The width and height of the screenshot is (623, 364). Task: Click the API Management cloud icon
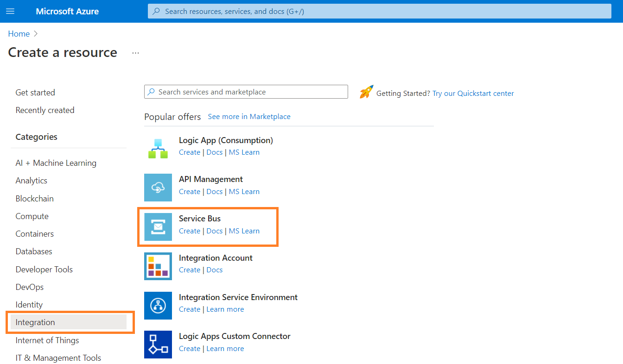tap(158, 188)
